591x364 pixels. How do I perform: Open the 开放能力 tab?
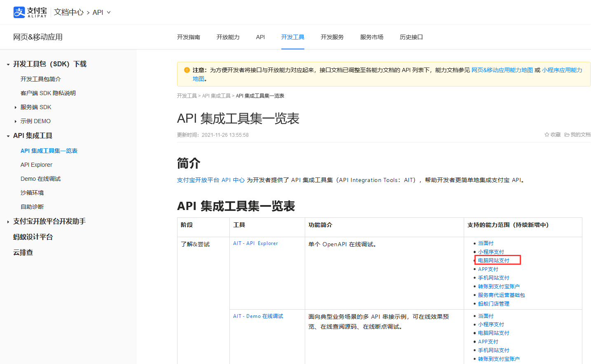click(x=228, y=37)
